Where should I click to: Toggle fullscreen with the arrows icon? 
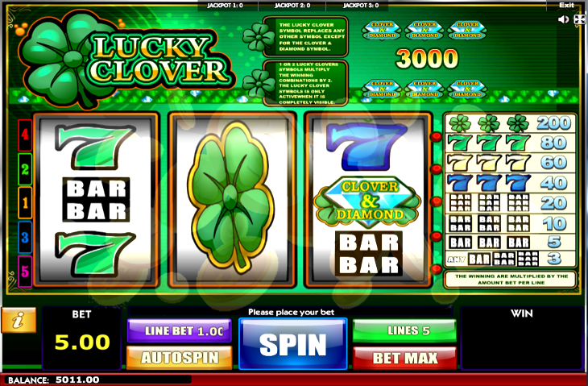[579, 19]
